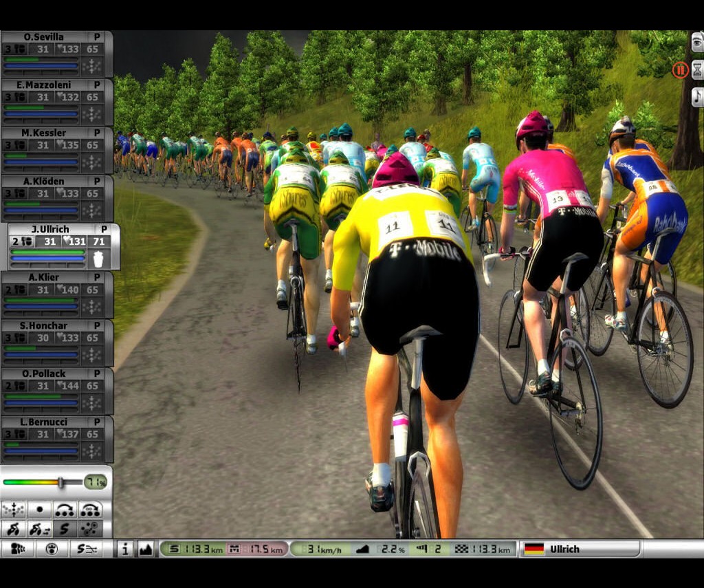Select rider A.Klöden in team list

pyautogui.click(x=44, y=181)
